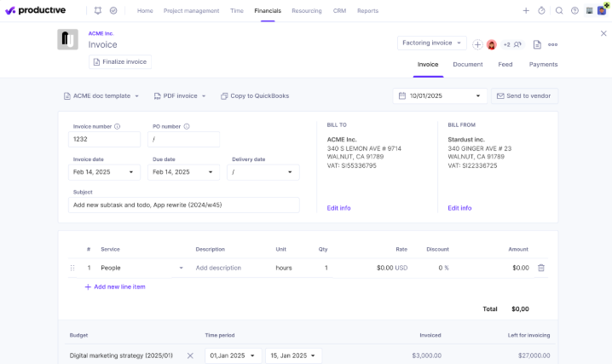The height and width of the screenshot is (364, 612).
Task: Open the Project management menu
Action: click(191, 11)
